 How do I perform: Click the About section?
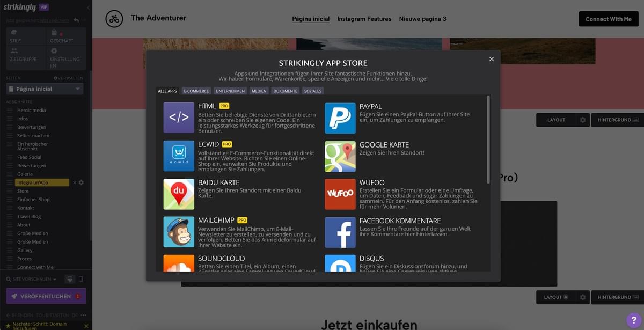click(24, 225)
